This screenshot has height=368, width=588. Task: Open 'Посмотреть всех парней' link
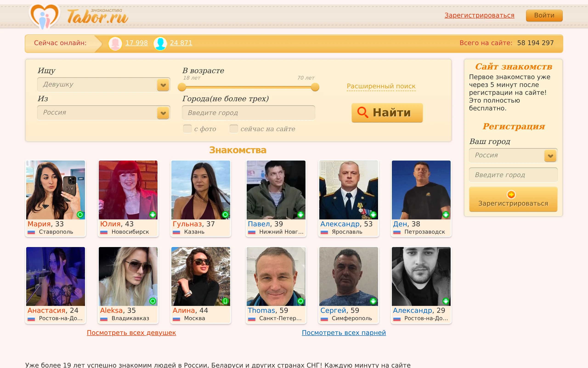pos(344,333)
